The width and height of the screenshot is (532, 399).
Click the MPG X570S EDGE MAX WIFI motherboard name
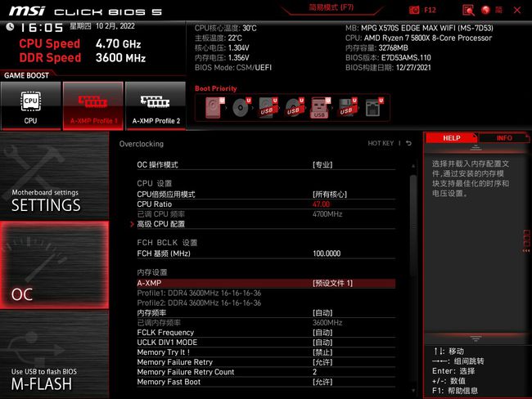pos(427,28)
